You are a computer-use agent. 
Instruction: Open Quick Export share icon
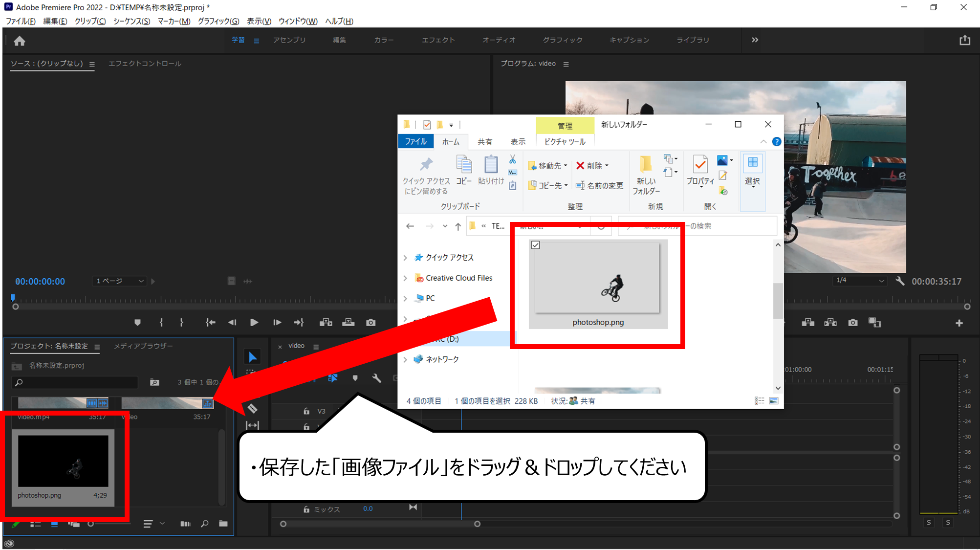coord(965,40)
